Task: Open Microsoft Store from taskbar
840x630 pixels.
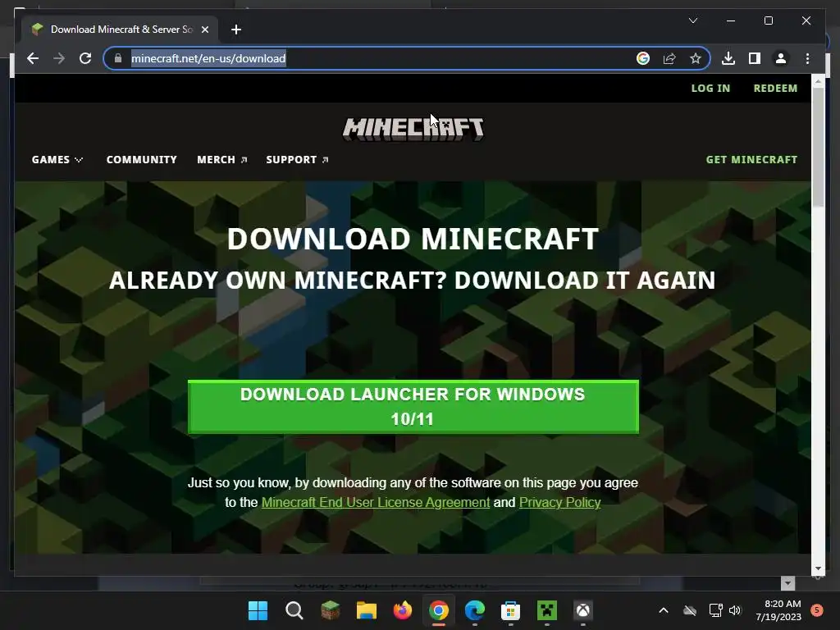Action: click(x=510, y=610)
